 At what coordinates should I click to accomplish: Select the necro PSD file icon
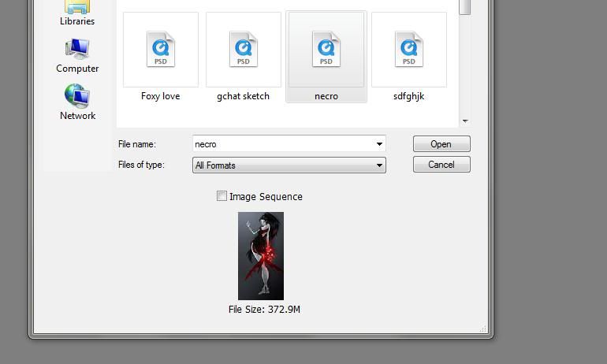tap(326, 49)
